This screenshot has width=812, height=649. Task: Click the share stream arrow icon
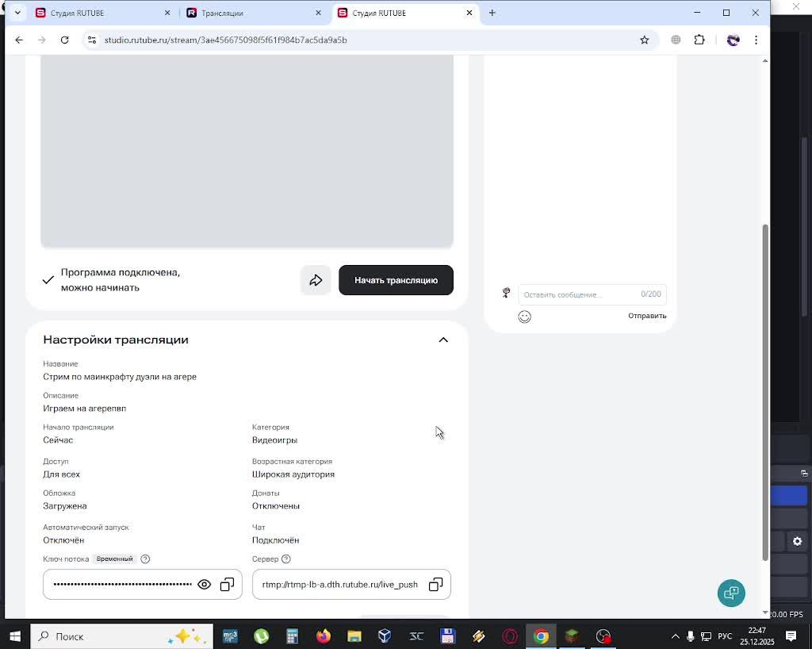point(316,280)
